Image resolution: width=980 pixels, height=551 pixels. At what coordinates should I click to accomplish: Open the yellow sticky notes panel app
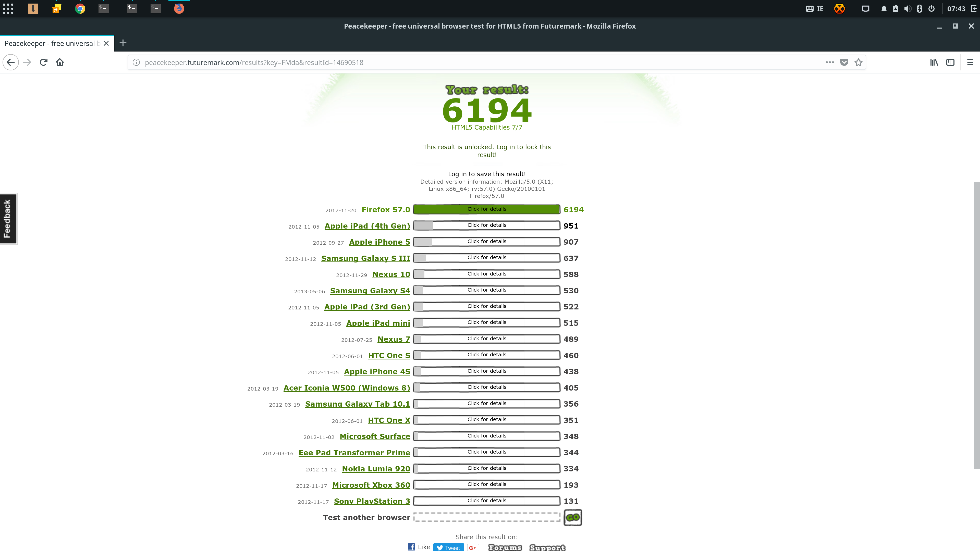coord(56,8)
